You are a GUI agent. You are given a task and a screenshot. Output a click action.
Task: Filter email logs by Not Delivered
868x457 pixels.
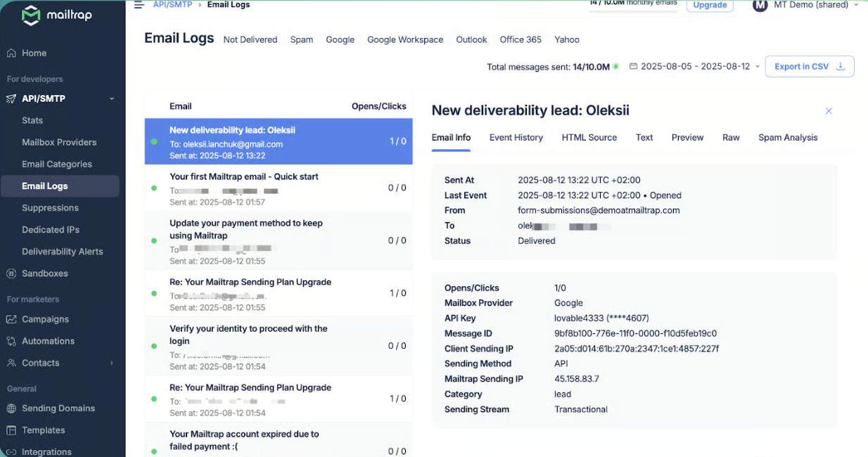coord(250,40)
